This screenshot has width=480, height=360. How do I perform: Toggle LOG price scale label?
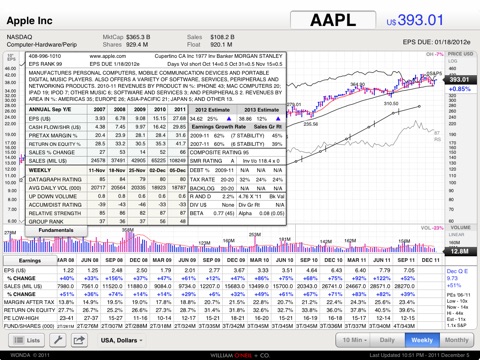[x=453, y=61]
